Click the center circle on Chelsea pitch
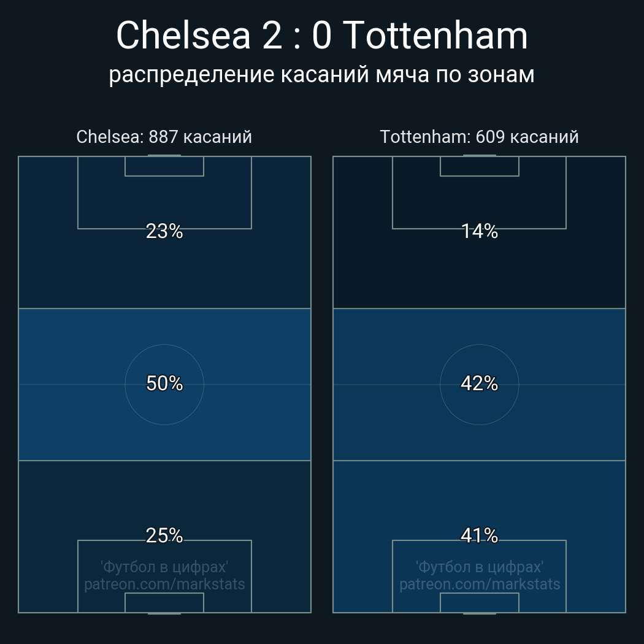This screenshot has width=644, height=644. [x=164, y=385]
